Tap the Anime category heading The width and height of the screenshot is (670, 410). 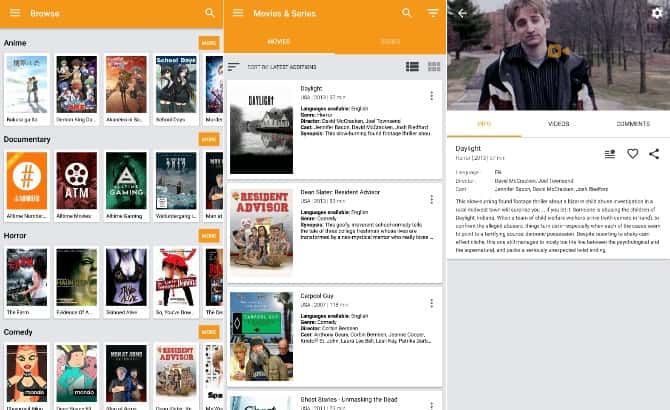point(15,43)
